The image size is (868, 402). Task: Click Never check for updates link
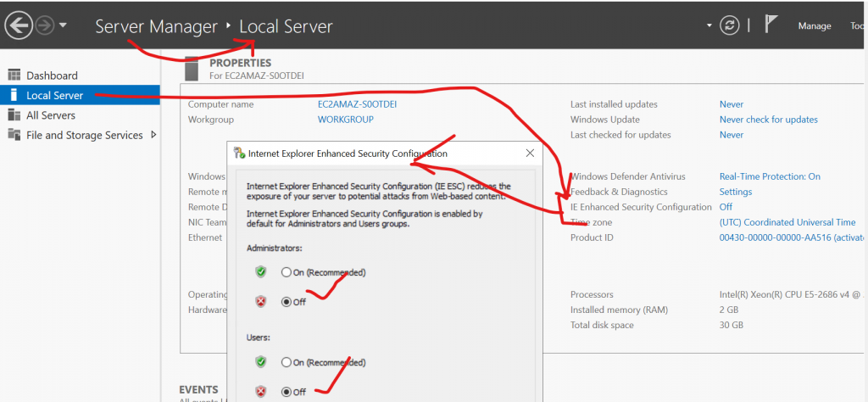pyautogui.click(x=768, y=120)
